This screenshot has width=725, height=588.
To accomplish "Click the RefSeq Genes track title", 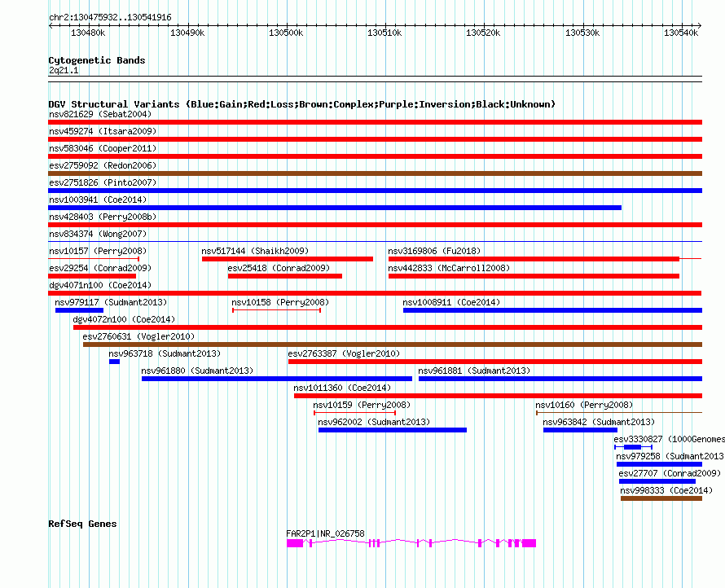I will click(x=82, y=524).
